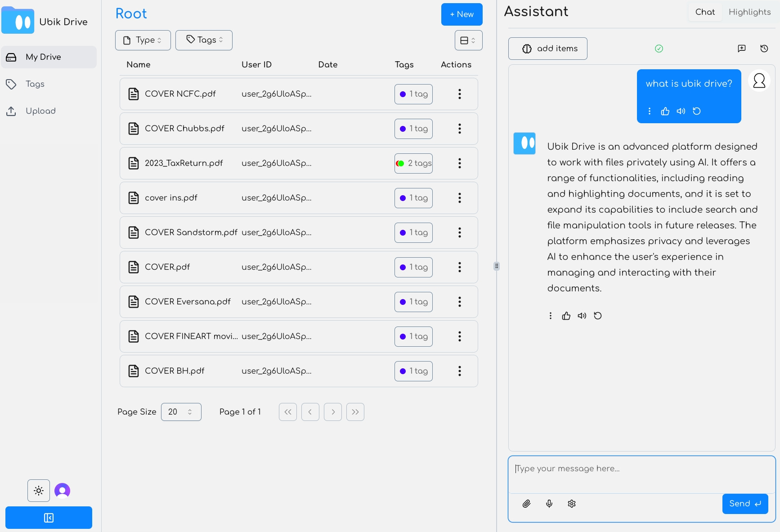Open Tags in the sidebar

(x=49, y=84)
